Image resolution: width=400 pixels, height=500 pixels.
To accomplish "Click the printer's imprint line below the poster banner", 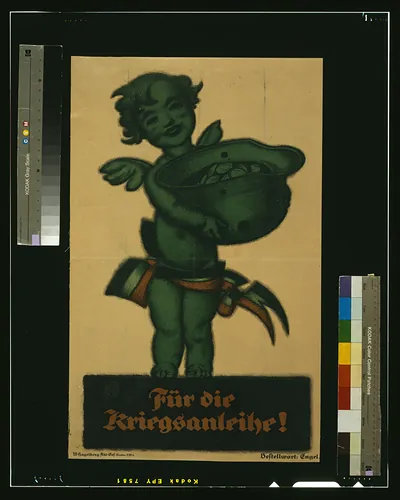I will click(x=103, y=454).
